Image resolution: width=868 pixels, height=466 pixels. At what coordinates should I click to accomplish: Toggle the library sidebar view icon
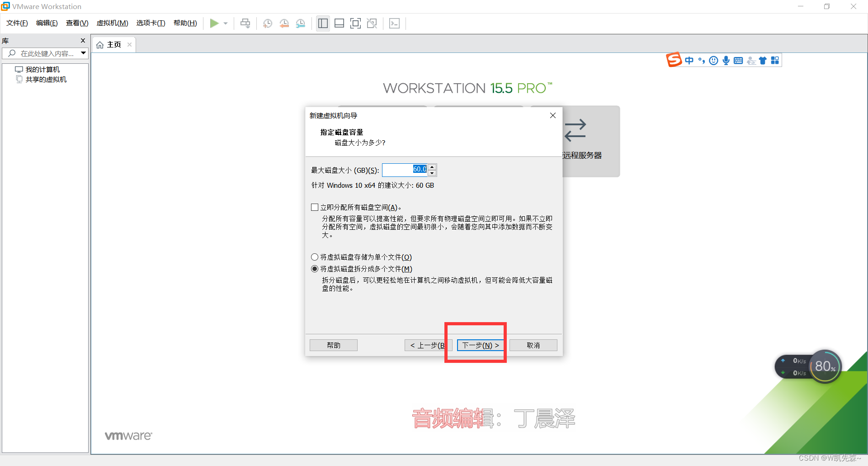323,23
